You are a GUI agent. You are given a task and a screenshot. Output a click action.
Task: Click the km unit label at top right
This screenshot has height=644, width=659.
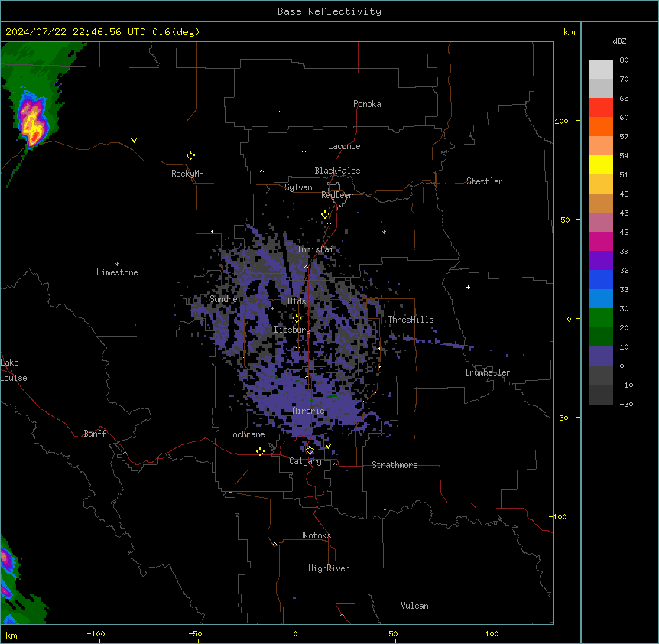pyautogui.click(x=569, y=32)
